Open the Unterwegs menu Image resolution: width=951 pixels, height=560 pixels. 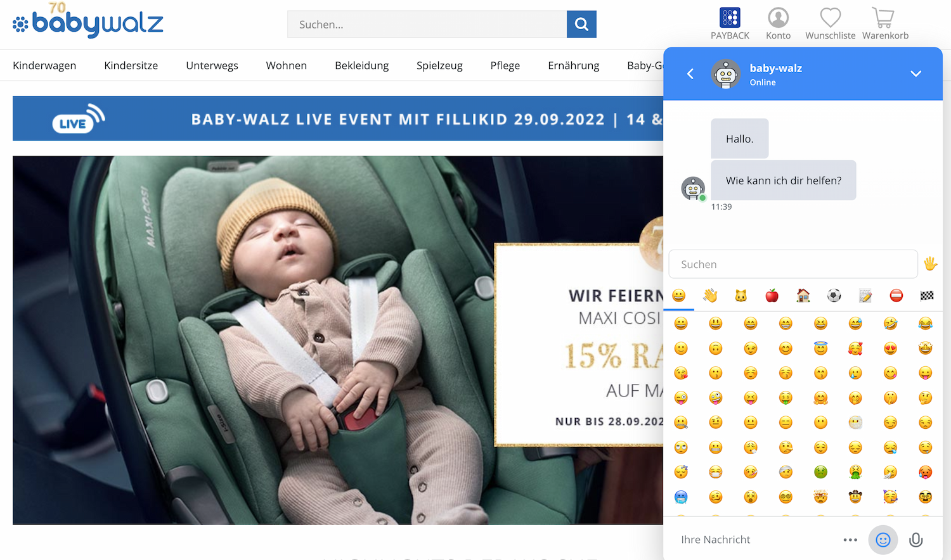point(212,65)
